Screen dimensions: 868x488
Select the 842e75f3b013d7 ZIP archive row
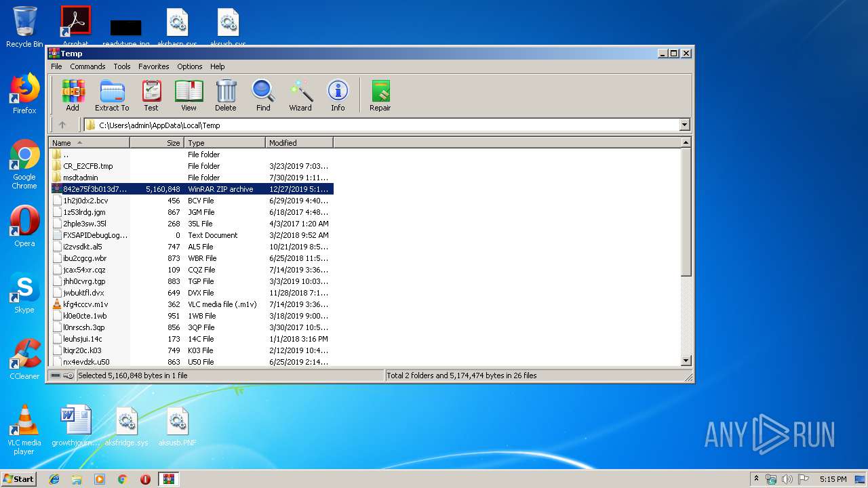191,189
